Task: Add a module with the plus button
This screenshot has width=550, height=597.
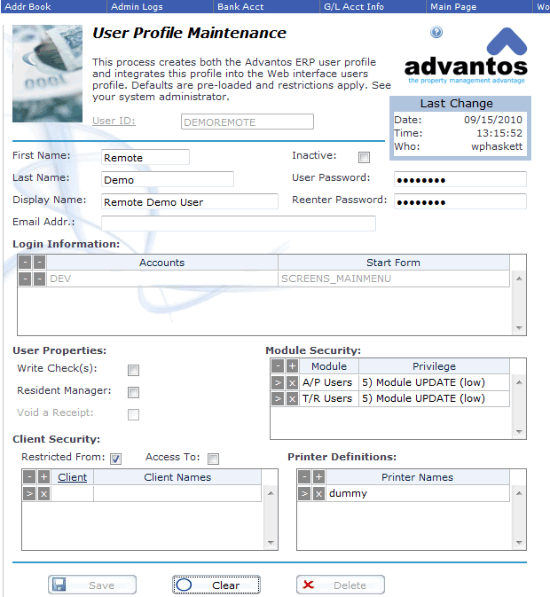Action: (292, 366)
